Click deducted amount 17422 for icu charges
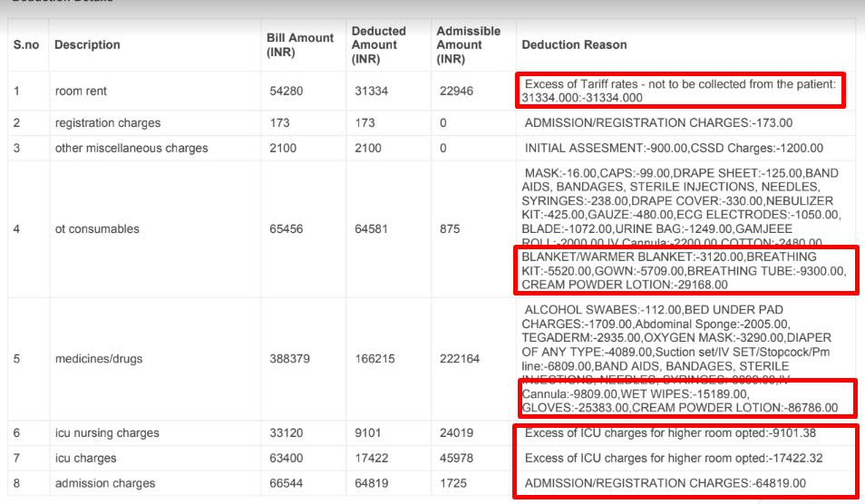Image resolution: width=865 pixels, height=504 pixels. tap(371, 459)
